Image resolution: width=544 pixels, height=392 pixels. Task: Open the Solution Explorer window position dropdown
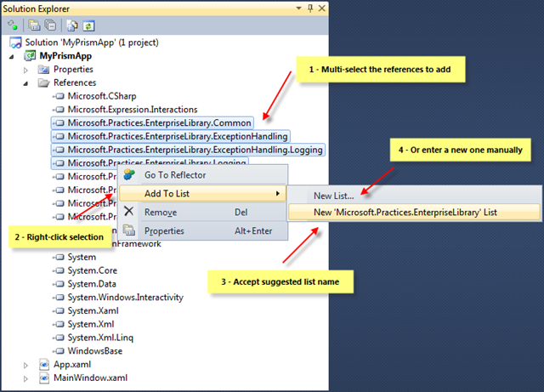click(298, 8)
